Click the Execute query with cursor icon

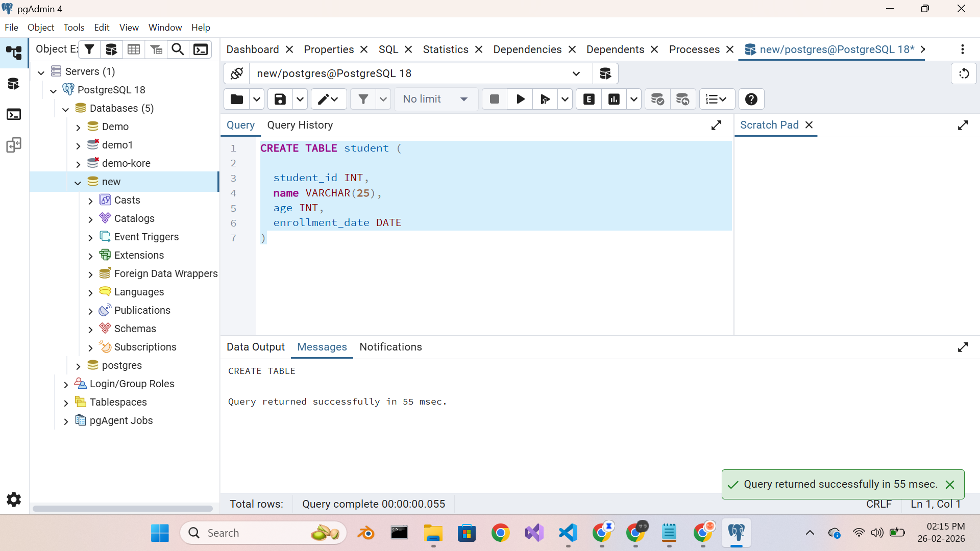[x=545, y=99]
